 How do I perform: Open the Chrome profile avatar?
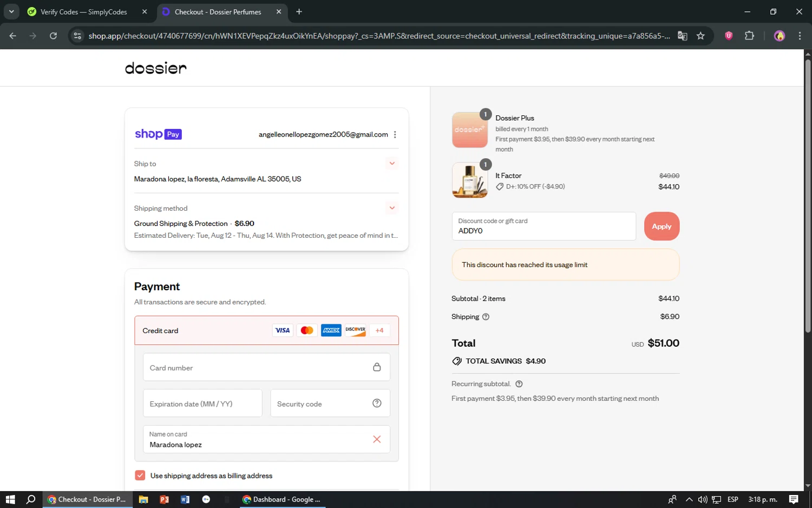tap(780, 36)
